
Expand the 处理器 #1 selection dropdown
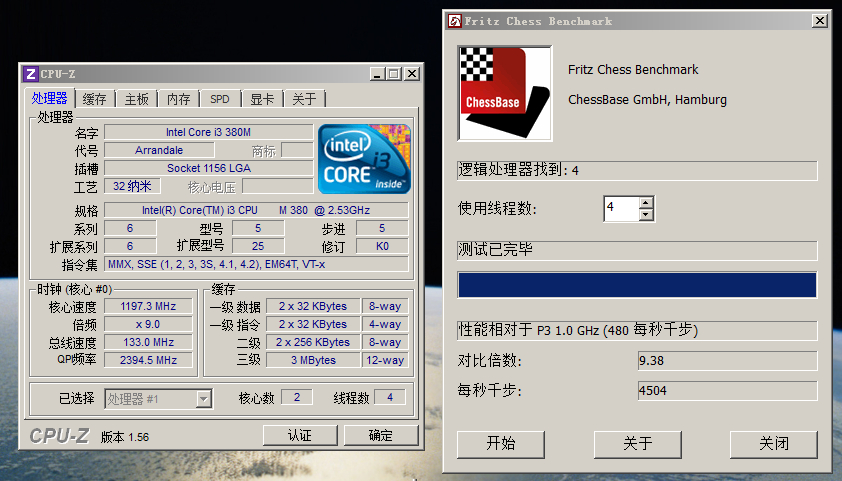203,399
